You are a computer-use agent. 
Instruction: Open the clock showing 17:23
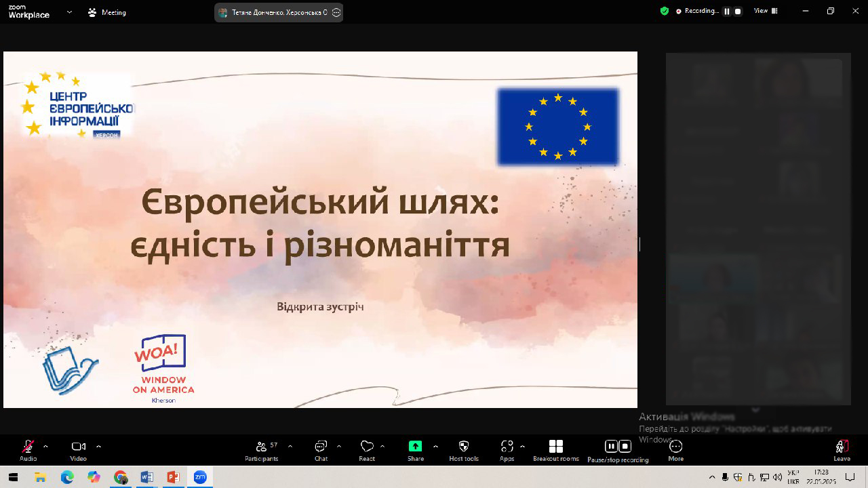pyautogui.click(x=821, y=476)
